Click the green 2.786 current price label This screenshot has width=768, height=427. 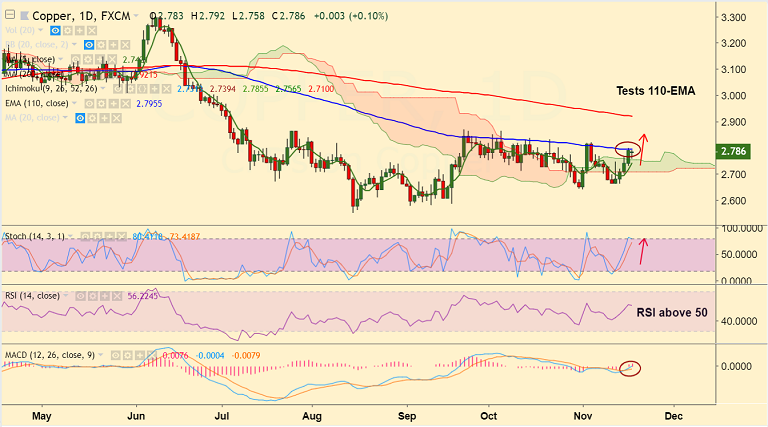point(733,151)
